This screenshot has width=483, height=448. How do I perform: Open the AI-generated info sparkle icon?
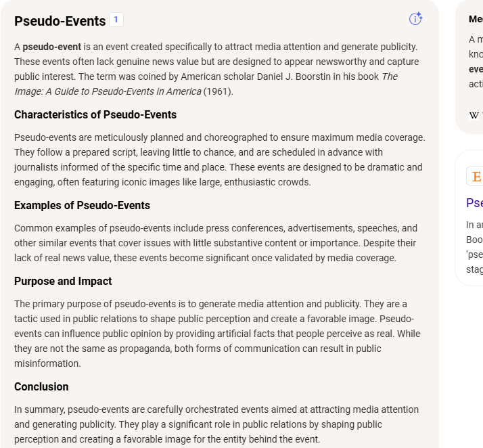coord(415,19)
